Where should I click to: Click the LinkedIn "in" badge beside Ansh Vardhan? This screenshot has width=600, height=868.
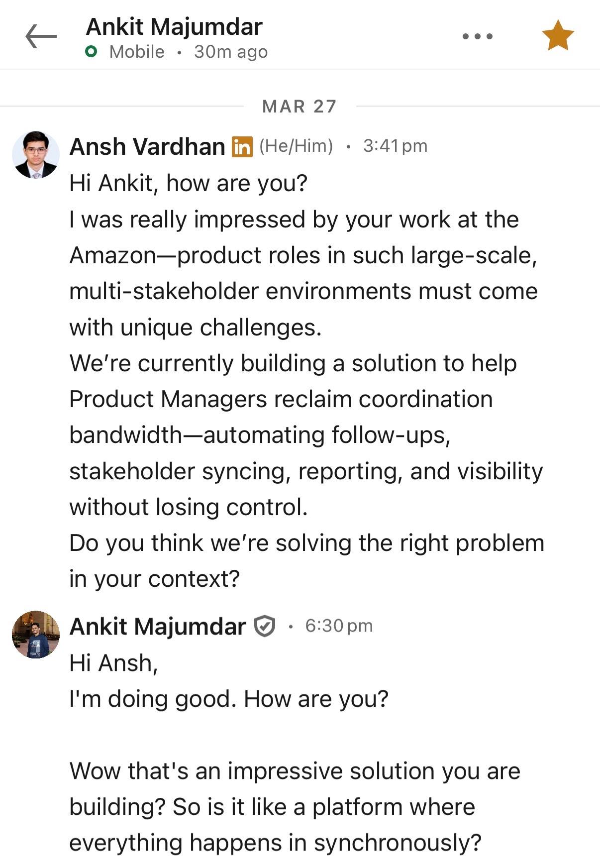click(x=242, y=147)
